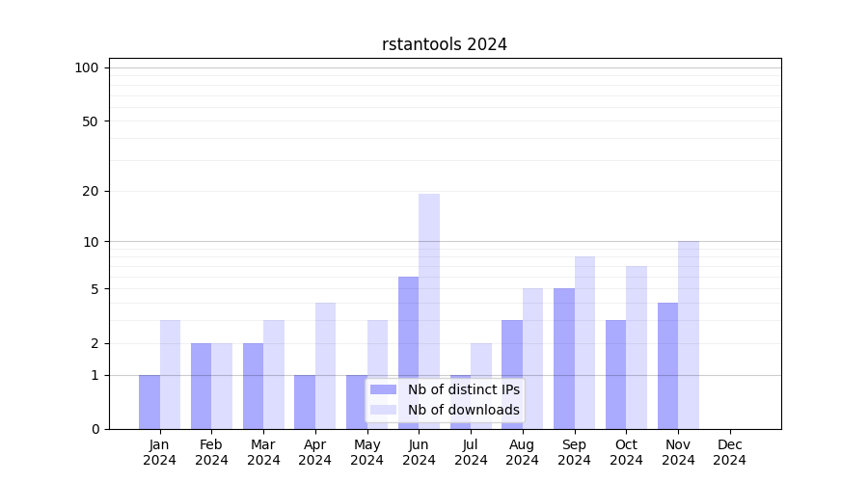The image size is (868, 482).
Task: Select the February distinct IPs bar
Action: pos(201,386)
